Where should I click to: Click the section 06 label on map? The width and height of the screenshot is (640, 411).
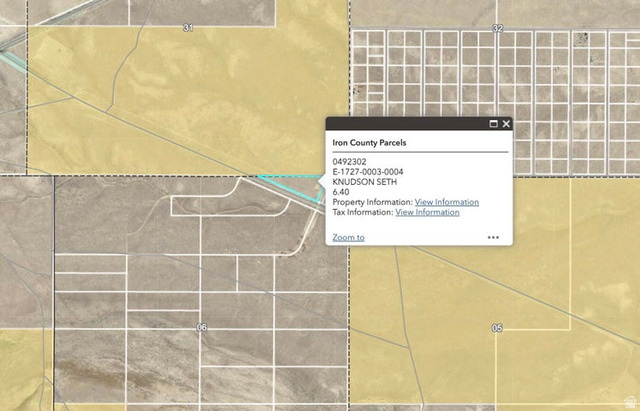(201, 328)
